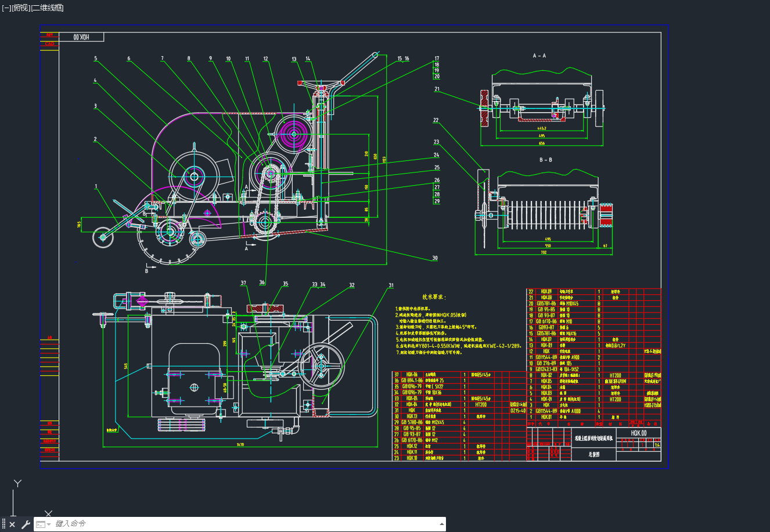The image size is (770, 532).
Task: Select the GB 6170-86 cell in row 26
Action: point(412,440)
